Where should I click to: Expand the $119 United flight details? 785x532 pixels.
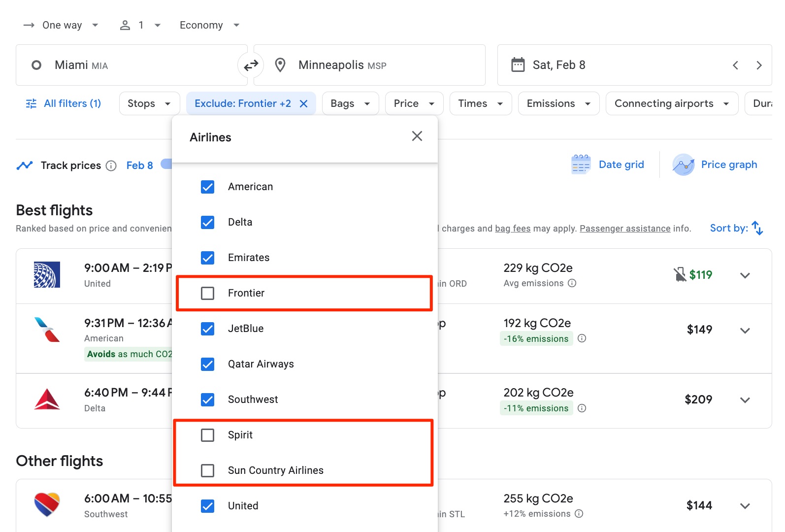(x=745, y=275)
